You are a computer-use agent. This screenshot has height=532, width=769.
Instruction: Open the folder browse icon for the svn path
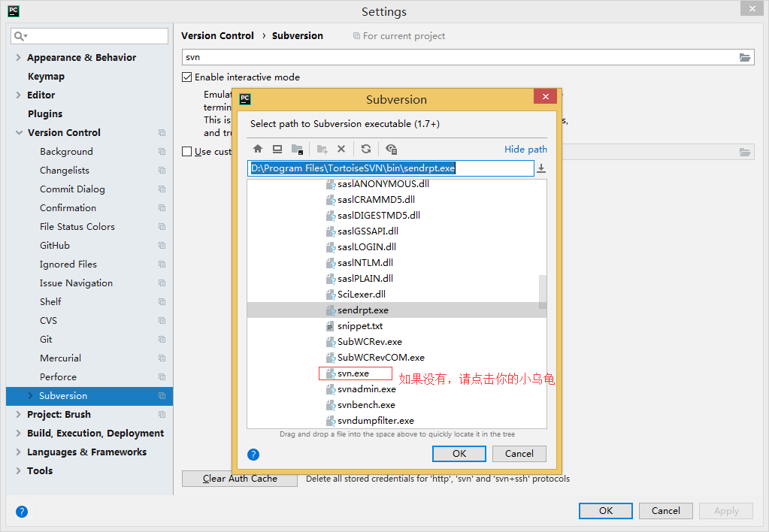click(744, 57)
